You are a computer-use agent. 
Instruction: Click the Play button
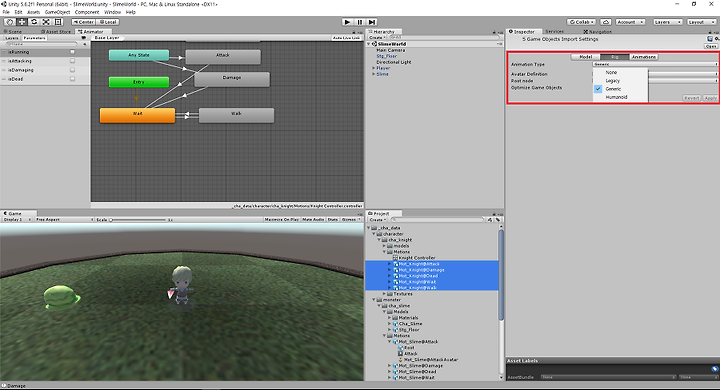tap(348, 22)
